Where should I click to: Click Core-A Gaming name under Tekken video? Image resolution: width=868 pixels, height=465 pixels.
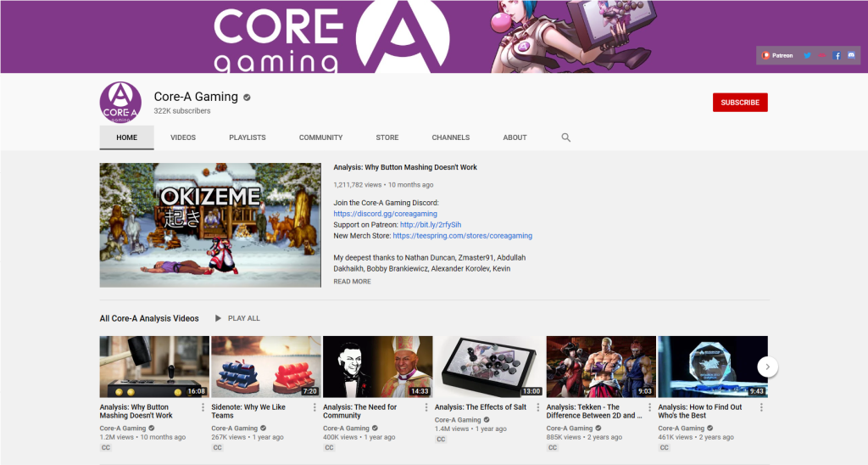point(570,429)
